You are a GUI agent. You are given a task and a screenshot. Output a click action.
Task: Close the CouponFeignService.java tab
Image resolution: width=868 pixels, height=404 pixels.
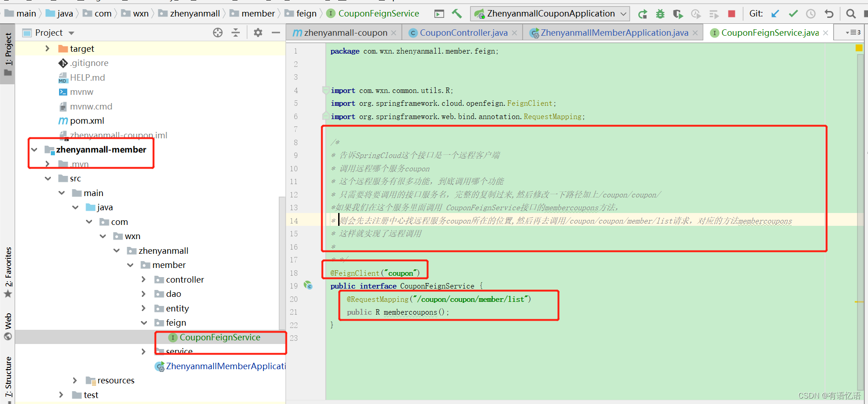tap(825, 33)
